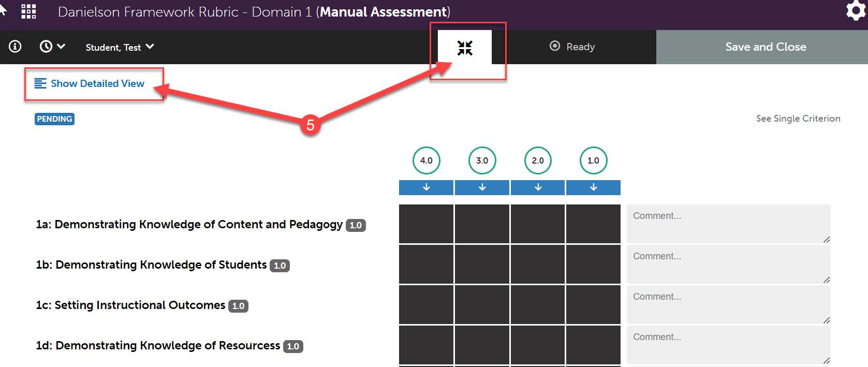This screenshot has height=367, width=868.
Task: Click the 1.0 badge beside criterion 1a
Action: click(356, 225)
